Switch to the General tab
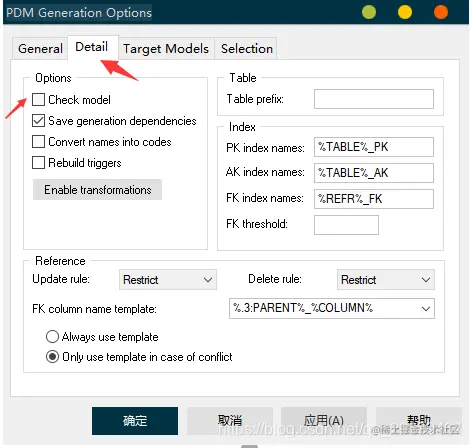Viewport: 472px width, 448px height. (x=40, y=49)
